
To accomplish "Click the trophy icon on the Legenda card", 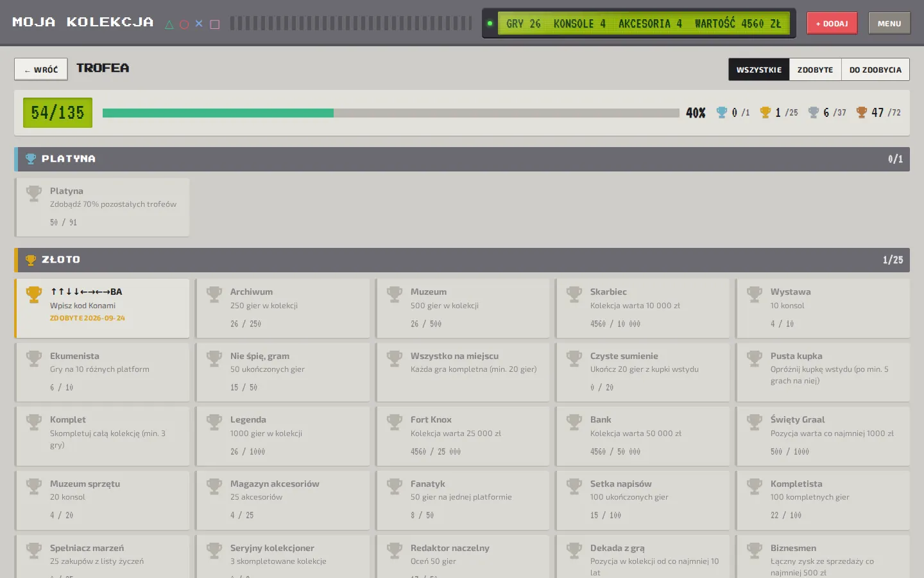I will 214,422.
